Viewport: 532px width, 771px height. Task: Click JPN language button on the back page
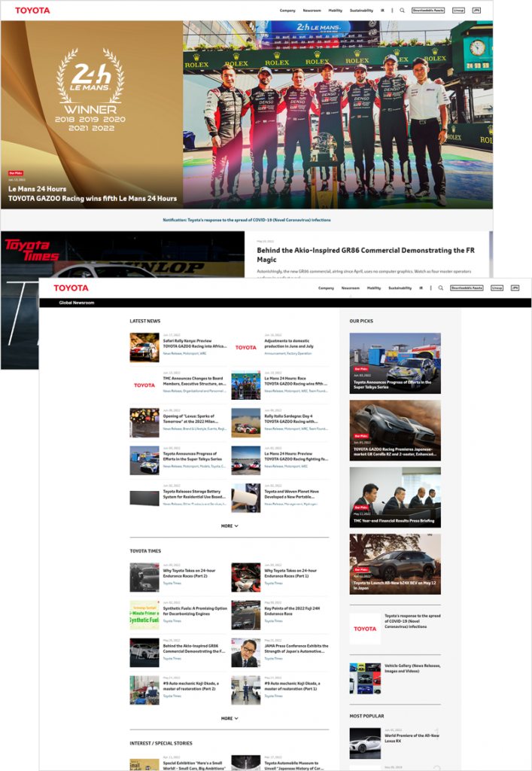point(476,11)
